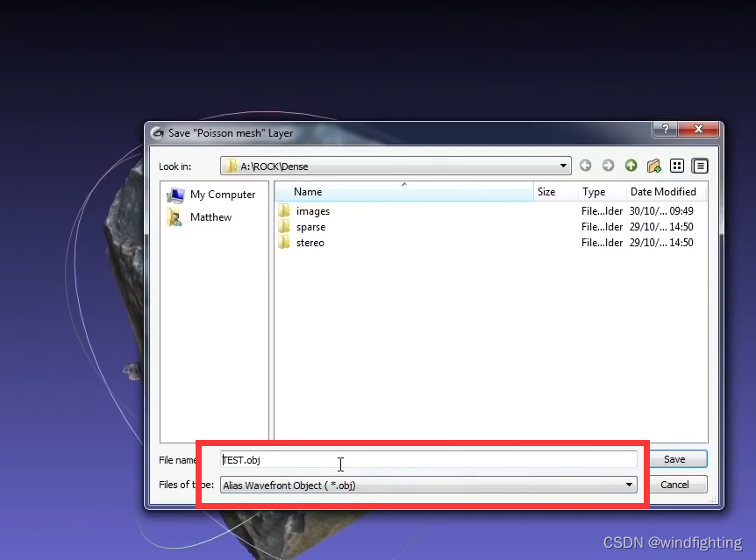Image resolution: width=756 pixels, height=560 pixels.
Task: Create a new folder using the folder icon
Action: point(653,166)
